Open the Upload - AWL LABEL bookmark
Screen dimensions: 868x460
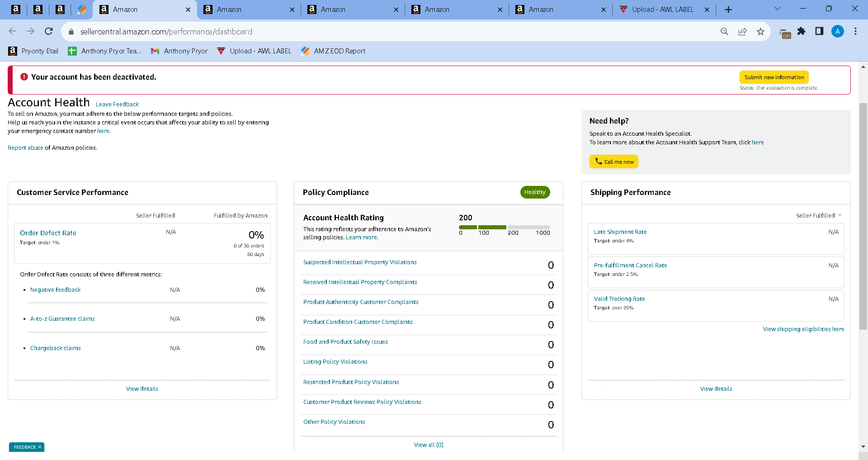[254, 51]
